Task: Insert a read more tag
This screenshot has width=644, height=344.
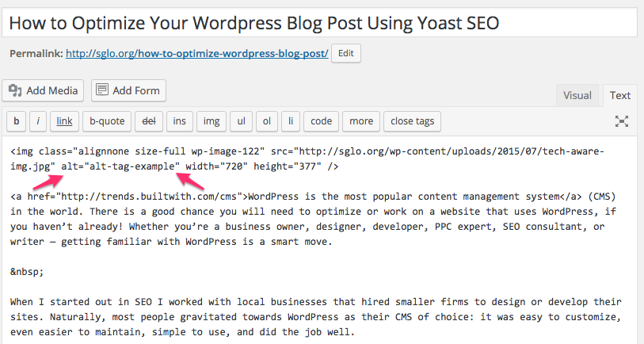Action: click(x=361, y=121)
